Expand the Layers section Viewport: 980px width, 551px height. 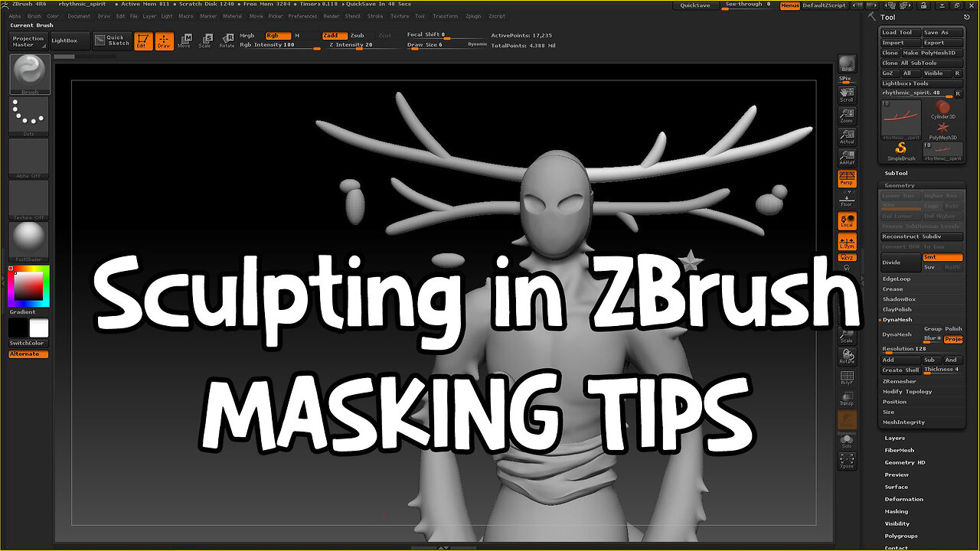pyautogui.click(x=895, y=439)
